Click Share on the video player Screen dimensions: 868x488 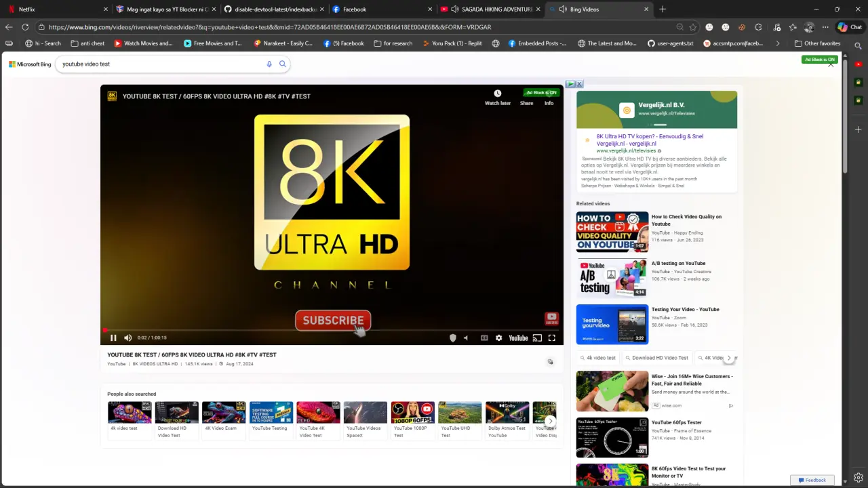pos(526,103)
